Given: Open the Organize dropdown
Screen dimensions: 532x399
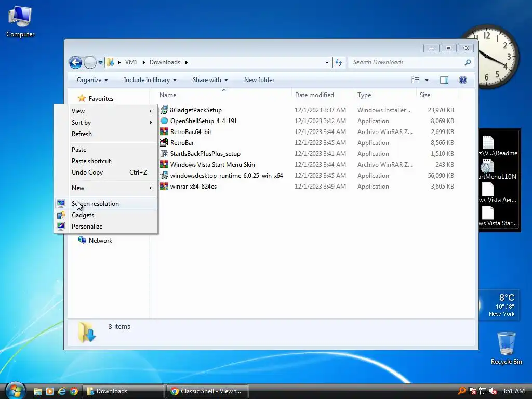Looking at the screenshot, I should (92, 80).
